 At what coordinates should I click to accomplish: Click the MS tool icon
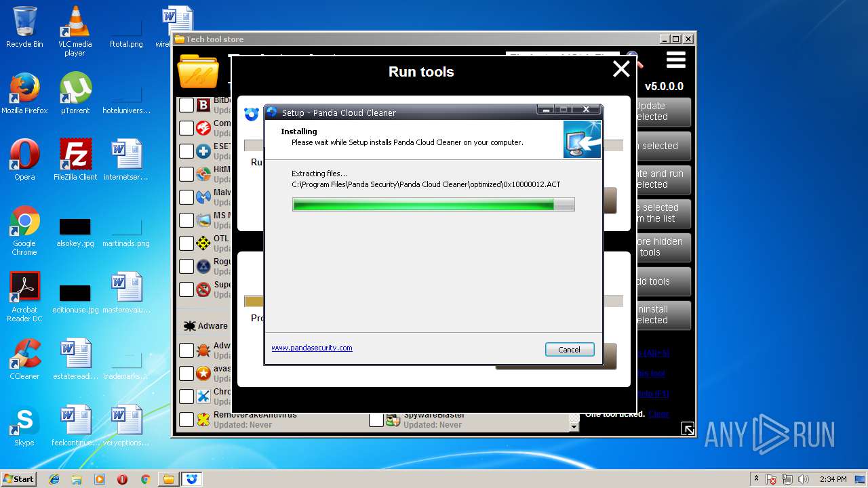point(203,220)
